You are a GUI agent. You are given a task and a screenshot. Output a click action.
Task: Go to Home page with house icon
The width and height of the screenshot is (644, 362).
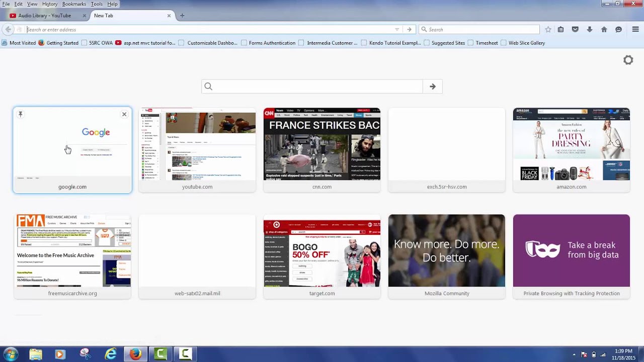coord(604,30)
